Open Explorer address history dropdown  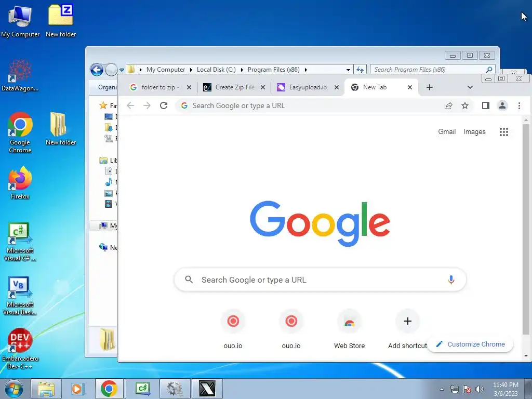pos(348,70)
